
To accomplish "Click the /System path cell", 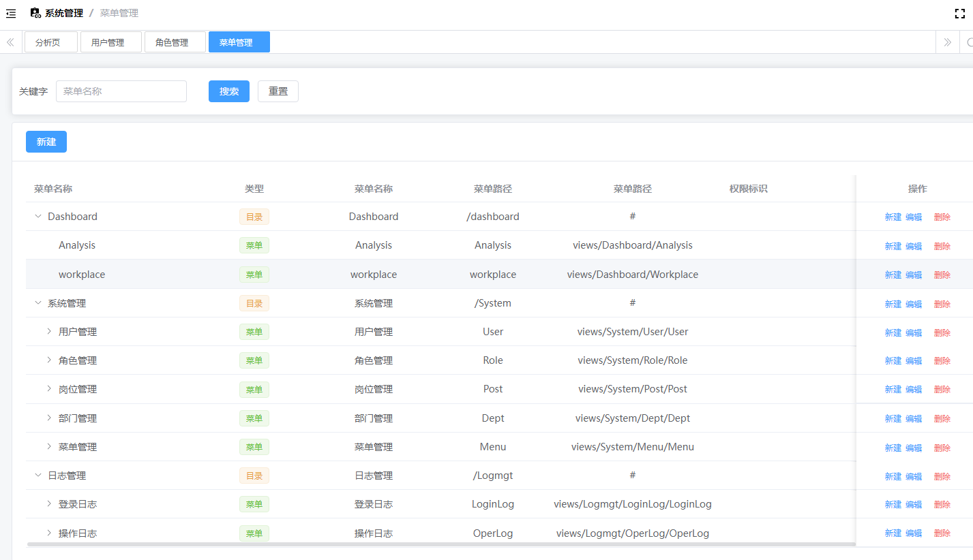I will [493, 303].
